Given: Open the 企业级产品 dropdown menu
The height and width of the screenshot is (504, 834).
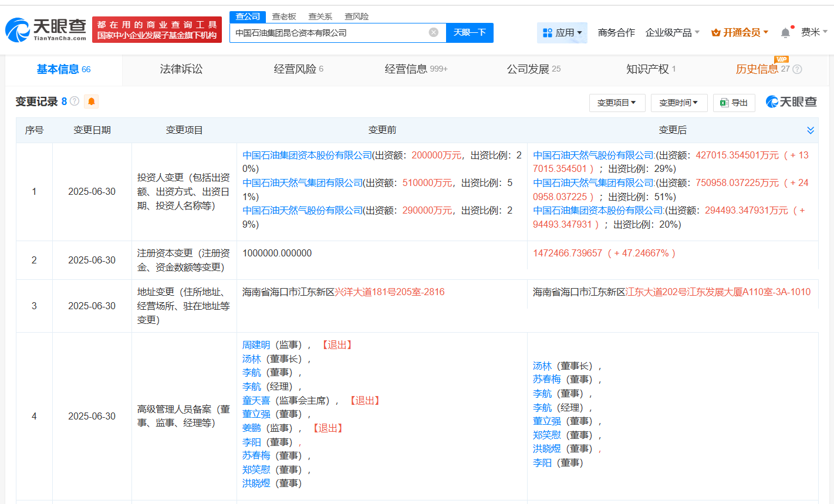Looking at the screenshot, I should tap(672, 32).
